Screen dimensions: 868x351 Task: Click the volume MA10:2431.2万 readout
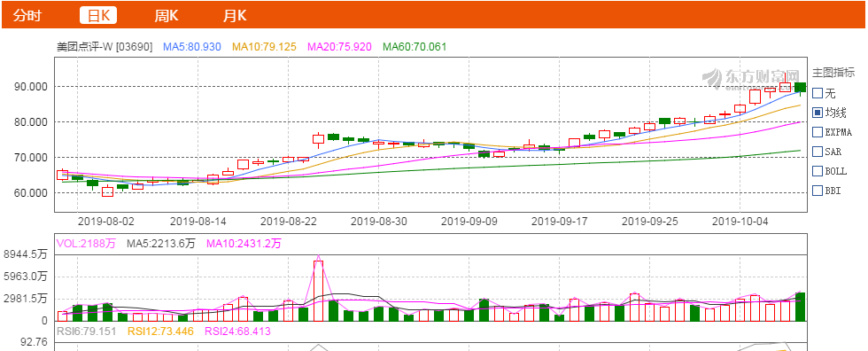[244, 243]
